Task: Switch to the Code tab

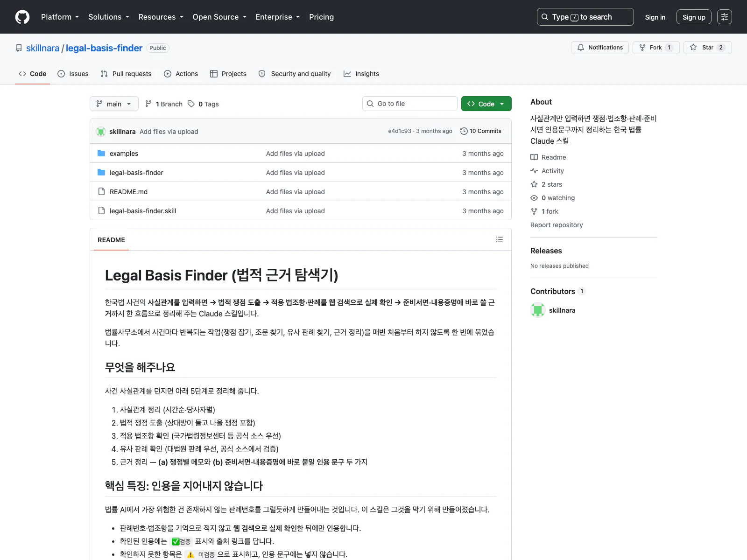Action: [32, 74]
